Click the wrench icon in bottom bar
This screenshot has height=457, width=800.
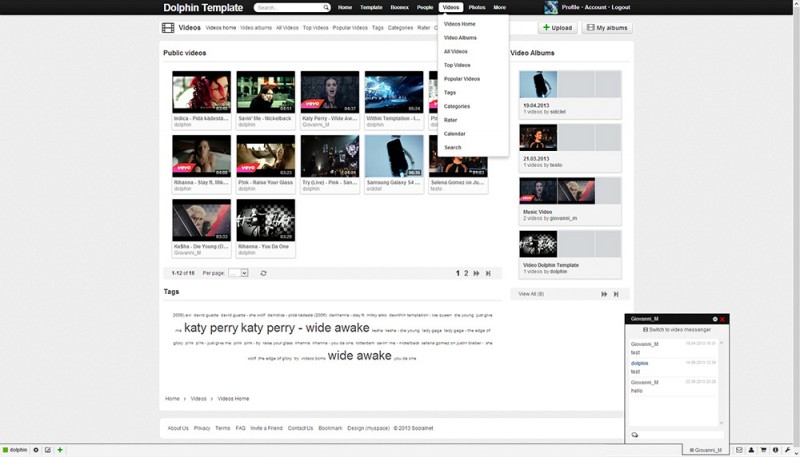click(x=787, y=450)
